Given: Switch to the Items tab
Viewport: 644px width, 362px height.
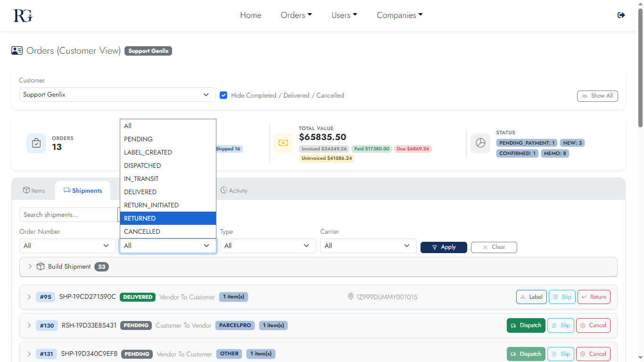Looking at the screenshot, I should pyautogui.click(x=34, y=190).
